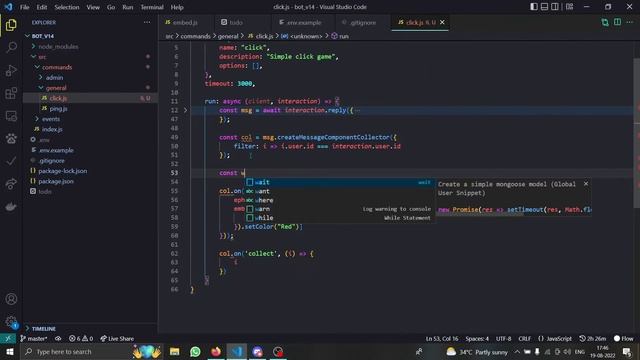The height and width of the screenshot is (360, 640).
Task: Open the Manage gear icon
Action: click(11, 322)
